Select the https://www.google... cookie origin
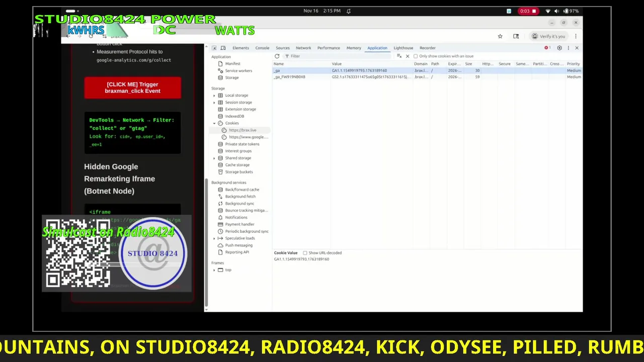 pos(248,137)
